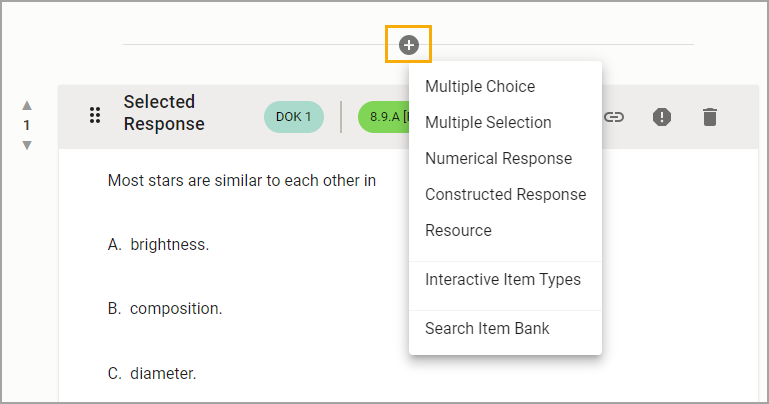Image resolution: width=769 pixels, height=404 pixels.
Task: Choose Multiple Choice from the menu
Action: [x=480, y=86]
